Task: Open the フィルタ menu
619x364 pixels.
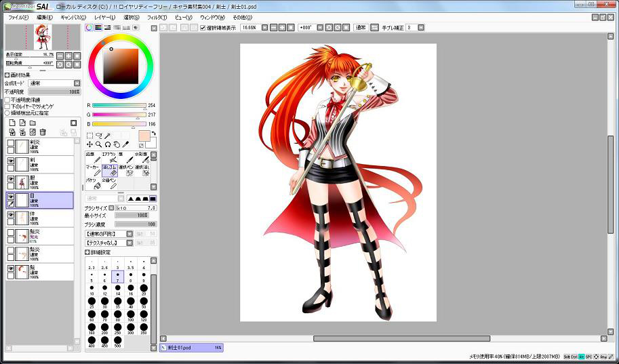Action: [157, 17]
